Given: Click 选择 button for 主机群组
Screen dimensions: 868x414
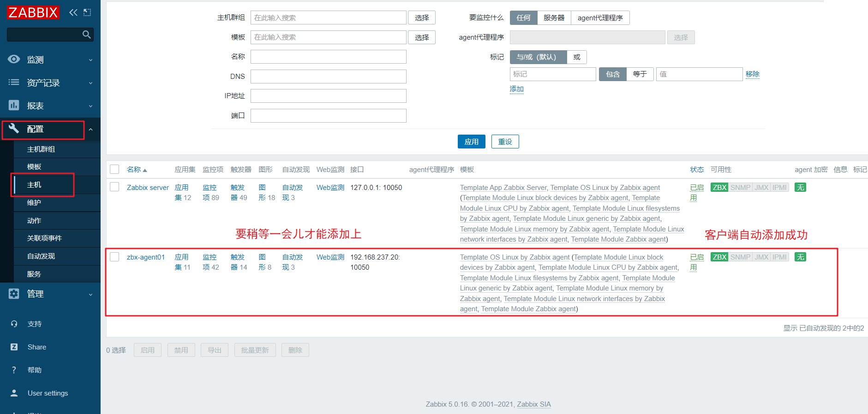Looking at the screenshot, I should tap(422, 18).
